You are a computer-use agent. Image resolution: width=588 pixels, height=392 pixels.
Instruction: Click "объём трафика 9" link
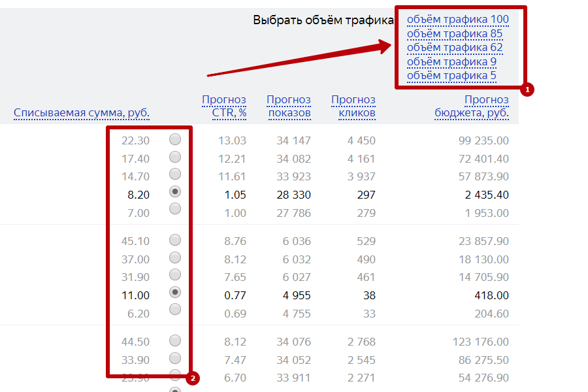pyautogui.click(x=451, y=62)
